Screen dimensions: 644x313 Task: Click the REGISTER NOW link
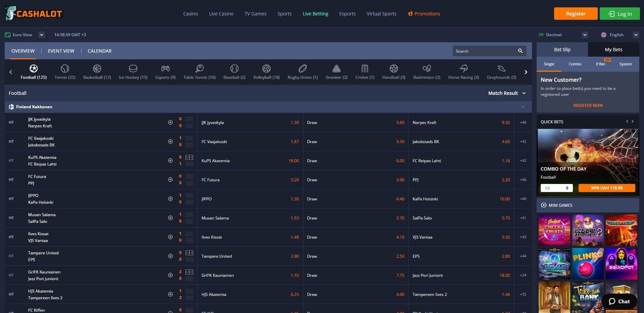[588, 105]
